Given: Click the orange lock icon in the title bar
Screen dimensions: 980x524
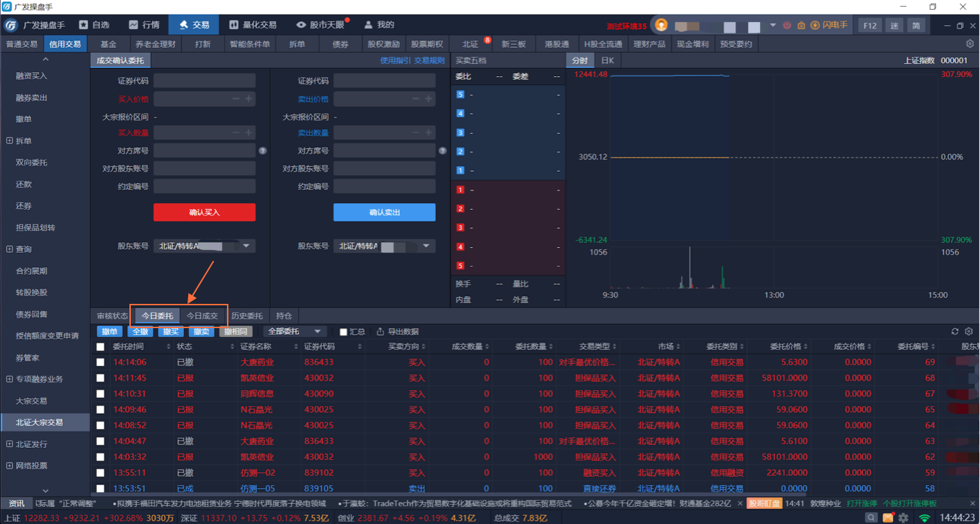Looking at the screenshot, I should pyautogui.click(x=801, y=26).
